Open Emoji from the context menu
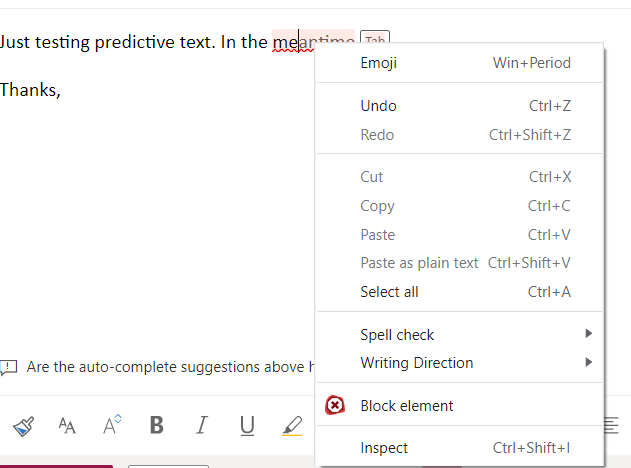The image size is (631, 468). 379,63
